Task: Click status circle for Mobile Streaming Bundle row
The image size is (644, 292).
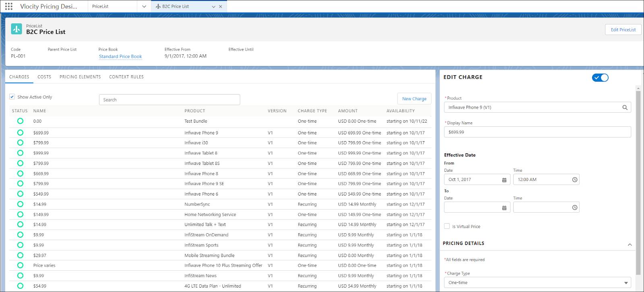Action: click(x=20, y=255)
